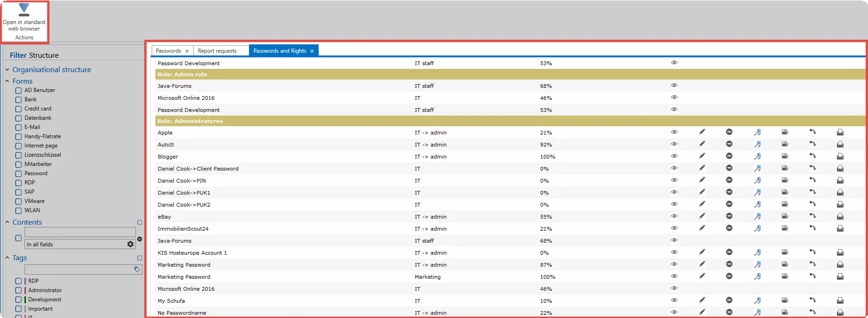
Task: Check the WLAN form filter
Action: coord(18,211)
